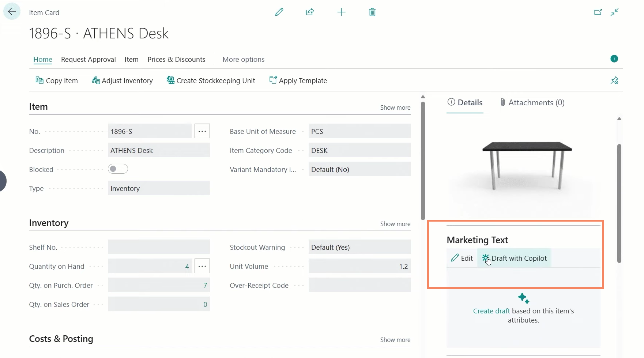Click Draft with Copilot button
The width and height of the screenshot is (644, 358).
point(514,258)
